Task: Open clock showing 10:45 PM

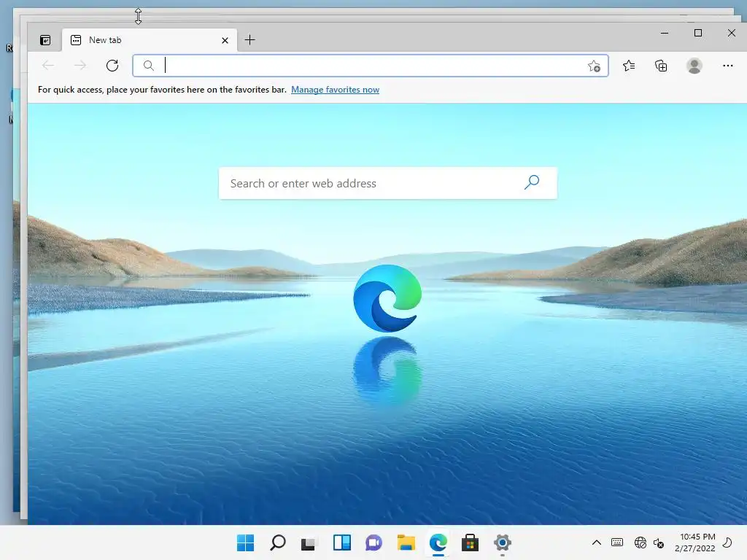Action: (x=695, y=542)
